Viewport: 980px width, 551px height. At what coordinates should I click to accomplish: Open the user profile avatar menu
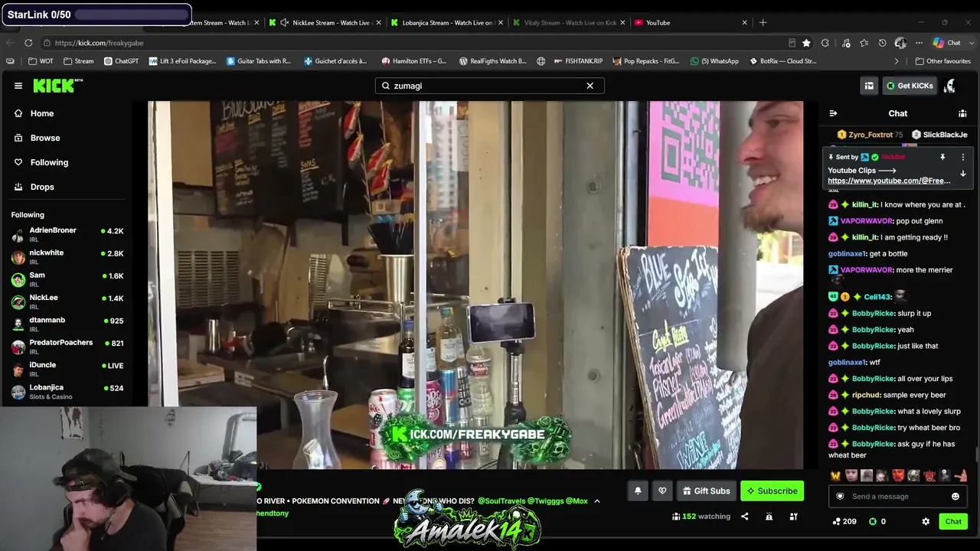coord(950,86)
